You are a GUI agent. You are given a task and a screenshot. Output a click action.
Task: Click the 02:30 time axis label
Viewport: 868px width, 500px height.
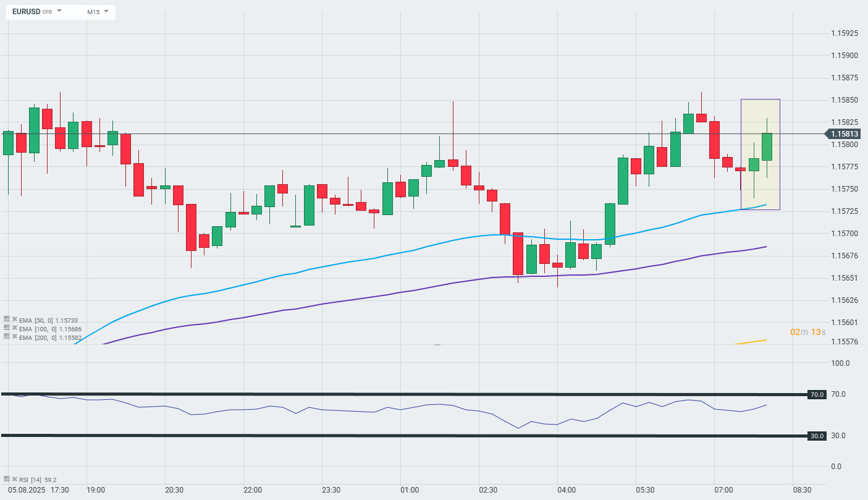coord(488,490)
